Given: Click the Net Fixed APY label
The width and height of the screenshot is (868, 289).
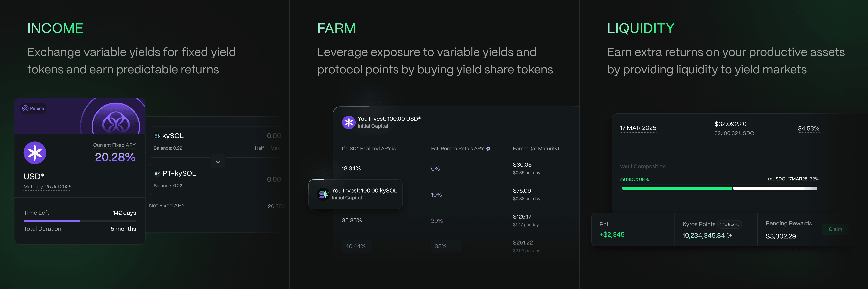Looking at the screenshot, I should pyautogui.click(x=167, y=206).
